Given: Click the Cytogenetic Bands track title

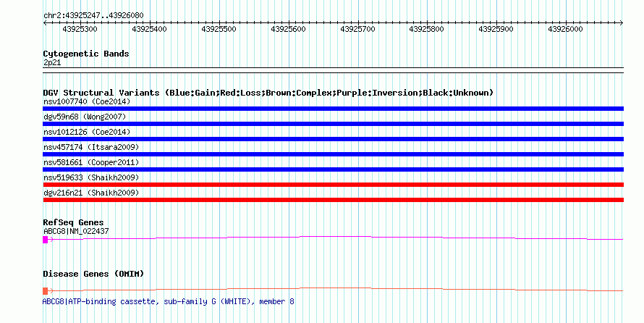Looking at the screenshot, I should pyautogui.click(x=86, y=54).
